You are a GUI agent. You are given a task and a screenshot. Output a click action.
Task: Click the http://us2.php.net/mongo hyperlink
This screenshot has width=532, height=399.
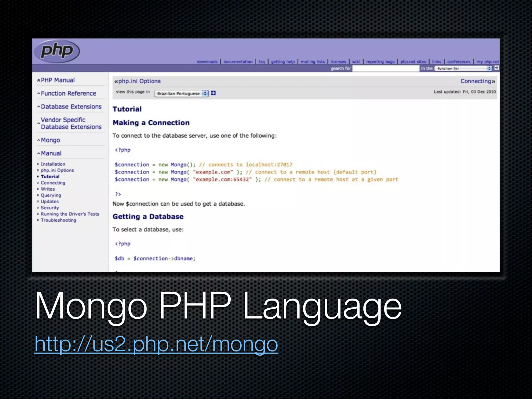click(156, 344)
